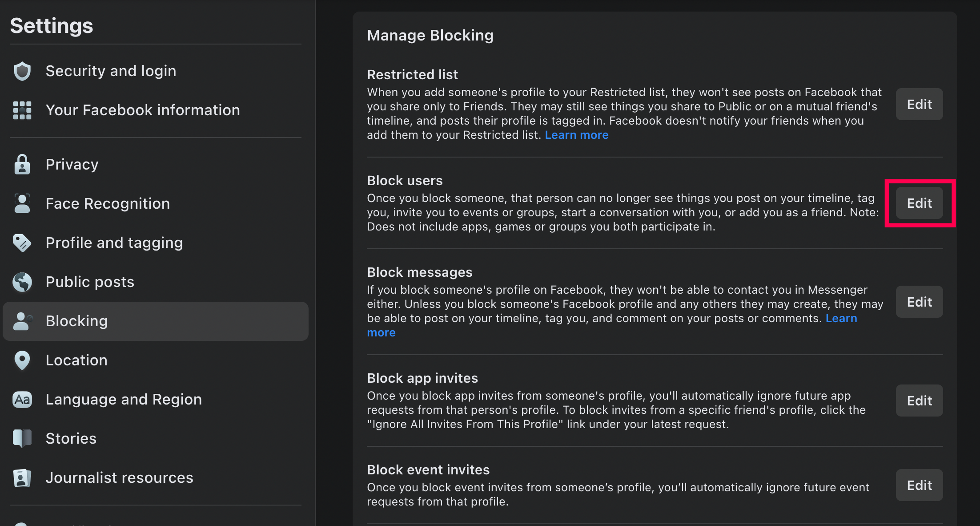Click the Stories book icon

tap(22, 439)
